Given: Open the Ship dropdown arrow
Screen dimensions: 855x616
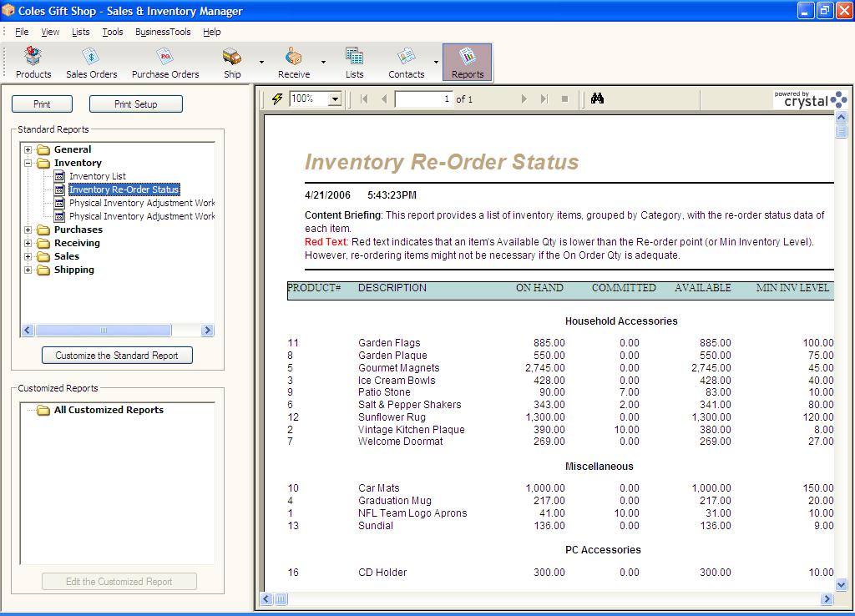Looking at the screenshot, I should [261, 62].
